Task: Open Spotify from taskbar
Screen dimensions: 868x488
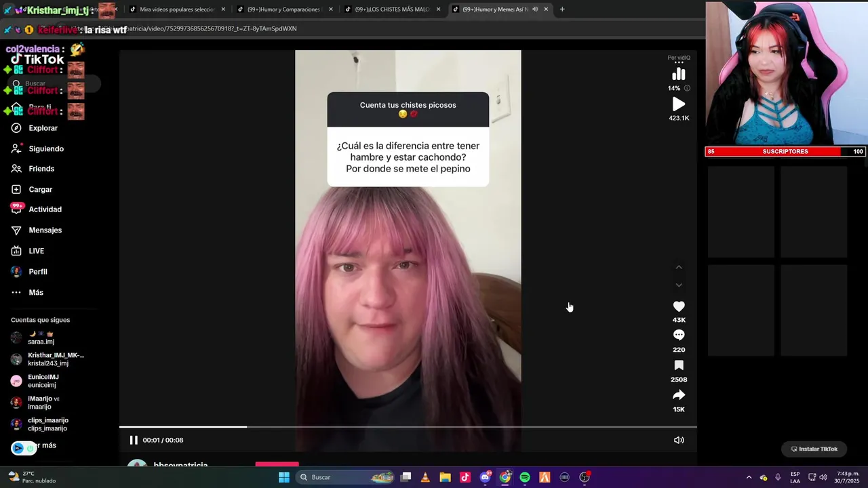Action: click(525, 477)
